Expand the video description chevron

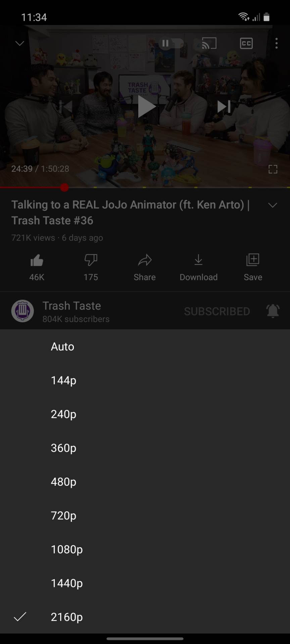273,205
